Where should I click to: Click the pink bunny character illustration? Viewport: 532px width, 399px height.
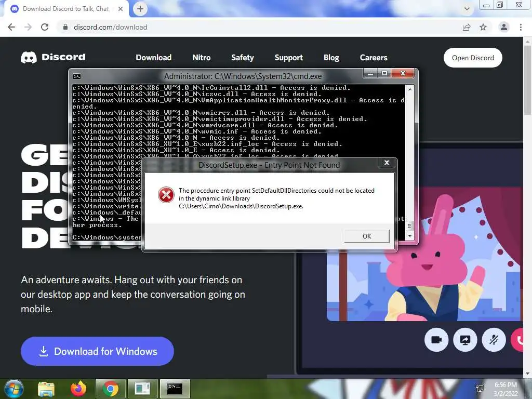[x=436, y=258]
